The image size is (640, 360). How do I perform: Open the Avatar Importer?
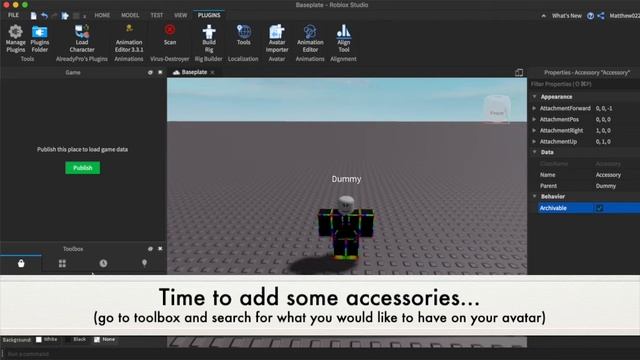(x=277, y=38)
